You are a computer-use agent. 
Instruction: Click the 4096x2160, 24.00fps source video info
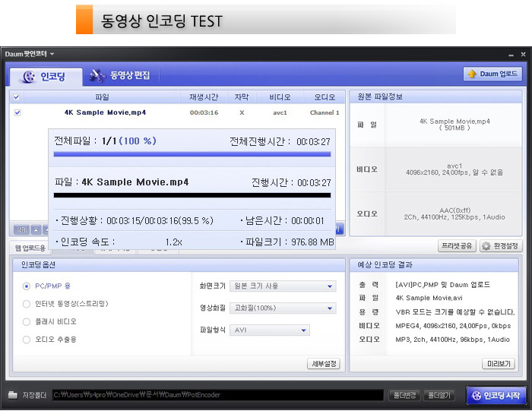coord(454,172)
